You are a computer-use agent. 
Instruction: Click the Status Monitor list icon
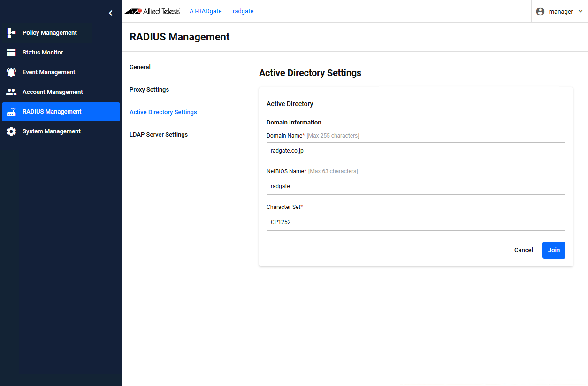[12, 53]
